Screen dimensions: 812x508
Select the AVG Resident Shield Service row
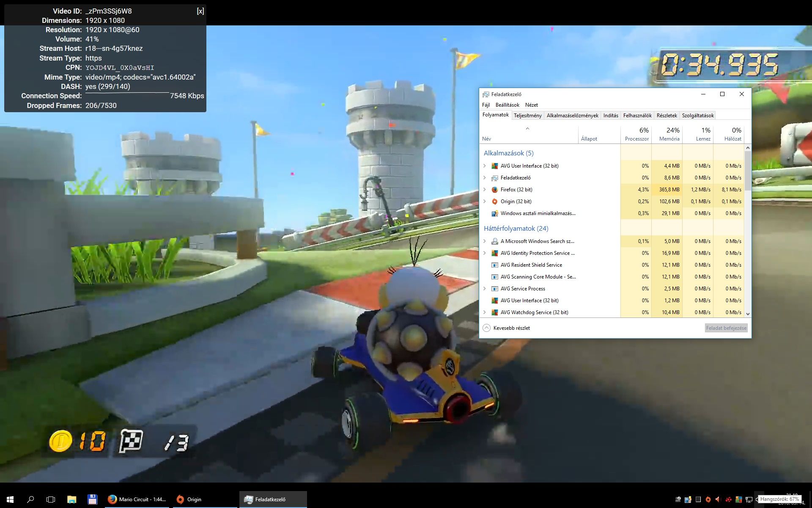pyautogui.click(x=612, y=265)
